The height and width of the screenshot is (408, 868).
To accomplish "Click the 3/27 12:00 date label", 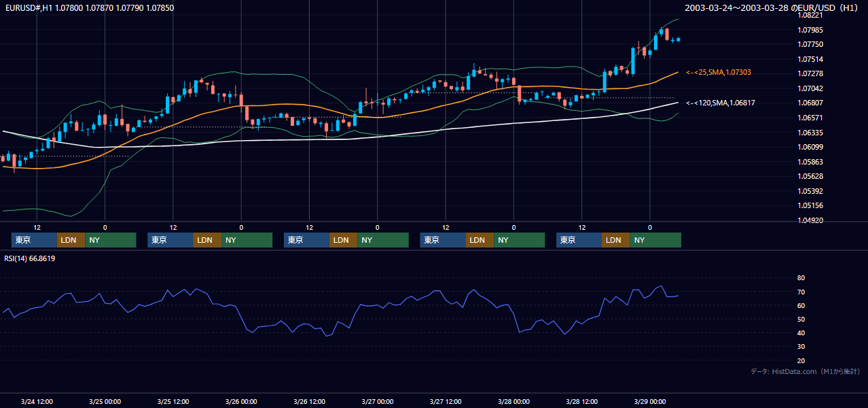I will [446, 401].
